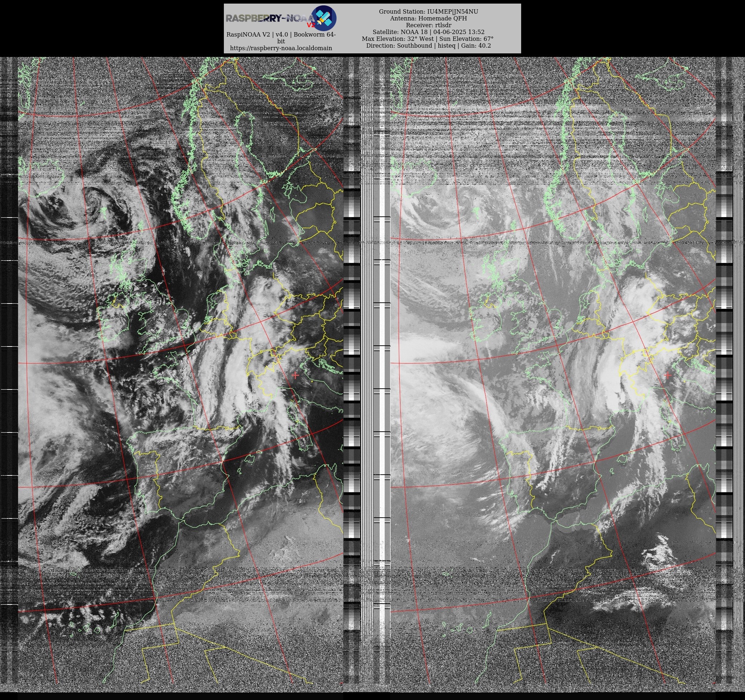The height and width of the screenshot is (700, 745).
Task: Click the 'Receiver: rtlsdr' line
Action: click(x=428, y=25)
